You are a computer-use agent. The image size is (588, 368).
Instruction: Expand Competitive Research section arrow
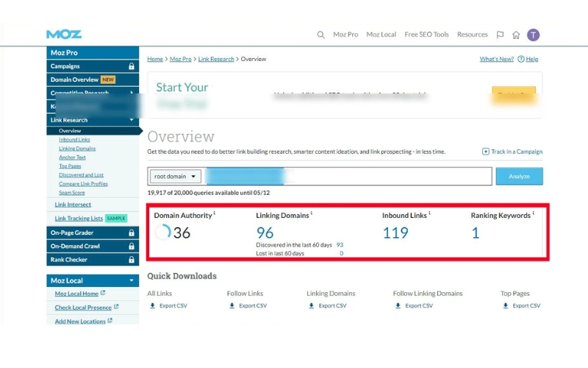tap(132, 93)
